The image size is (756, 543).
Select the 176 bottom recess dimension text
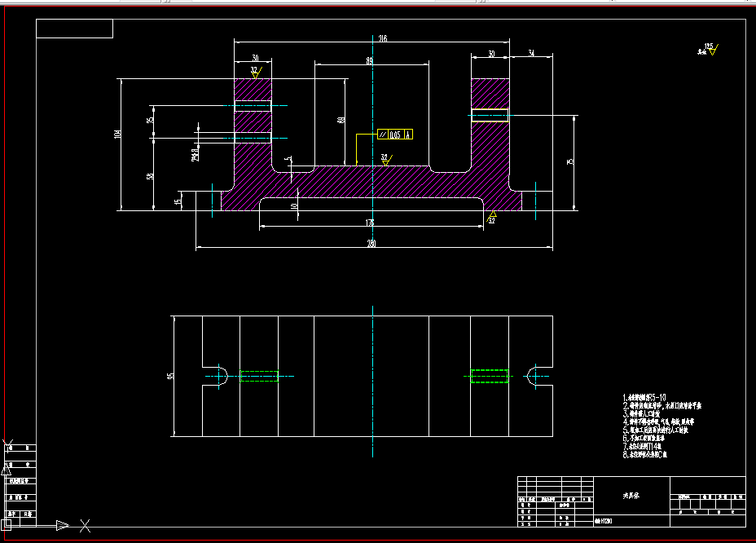tap(369, 223)
